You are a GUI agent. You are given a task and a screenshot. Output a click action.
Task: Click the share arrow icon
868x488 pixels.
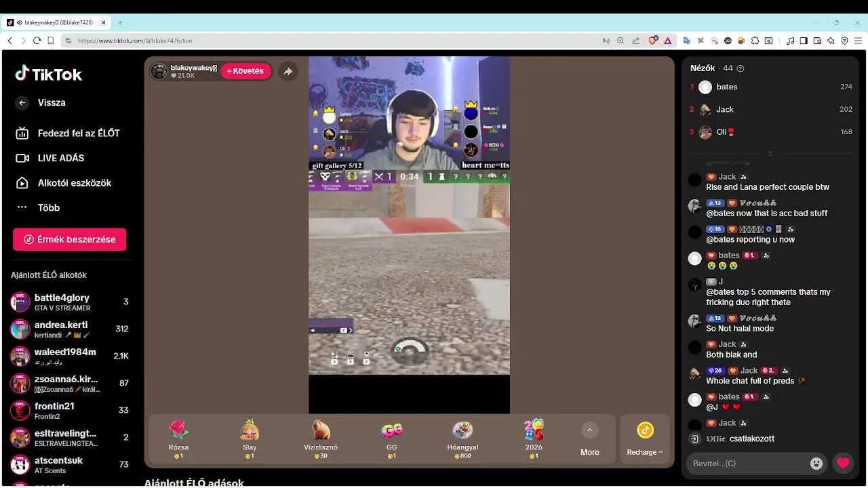(x=288, y=71)
